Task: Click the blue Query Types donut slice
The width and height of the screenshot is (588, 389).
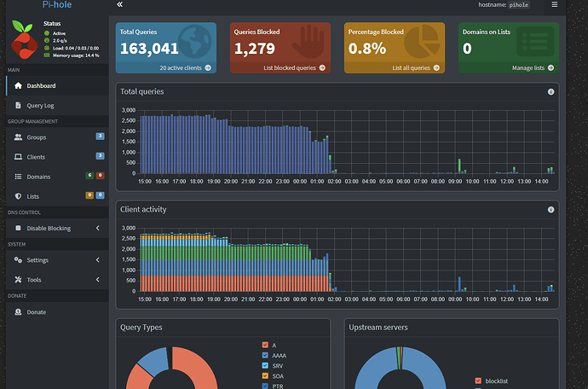Action: (x=155, y=361)
